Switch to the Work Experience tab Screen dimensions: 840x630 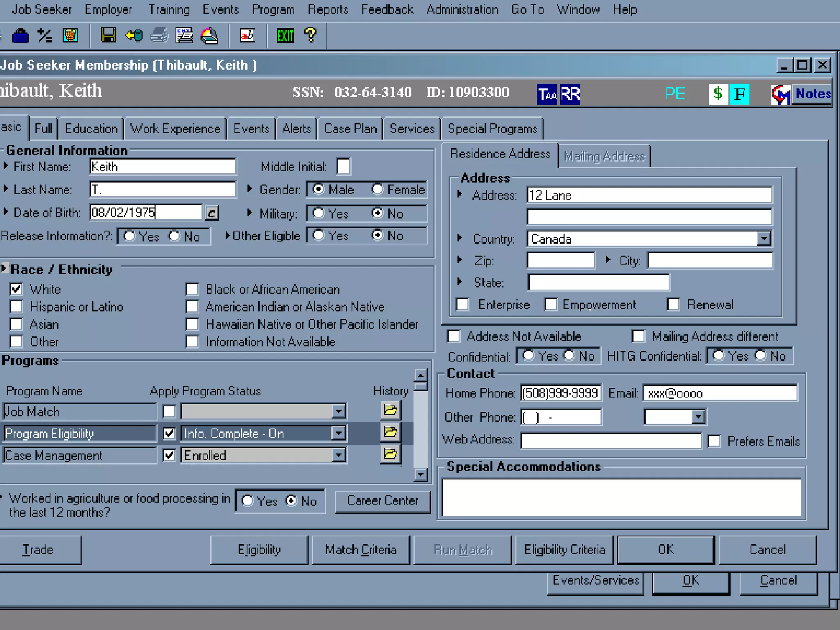click(x=175, y=129)
